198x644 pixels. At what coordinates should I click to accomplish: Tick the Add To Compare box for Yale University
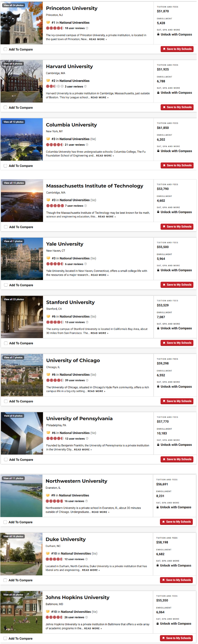pyautogui.click(x=6, y=285)
